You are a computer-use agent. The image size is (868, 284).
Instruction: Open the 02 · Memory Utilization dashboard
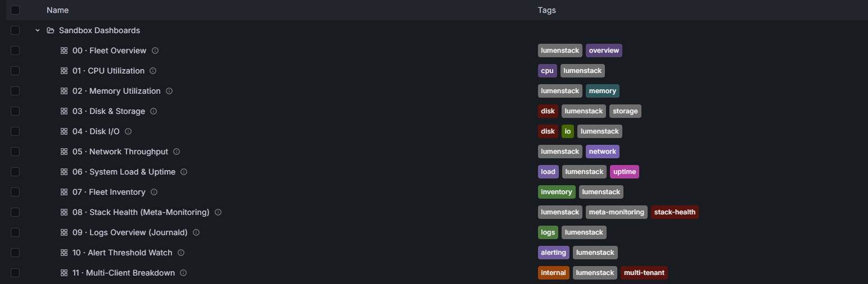coord(116,91)
